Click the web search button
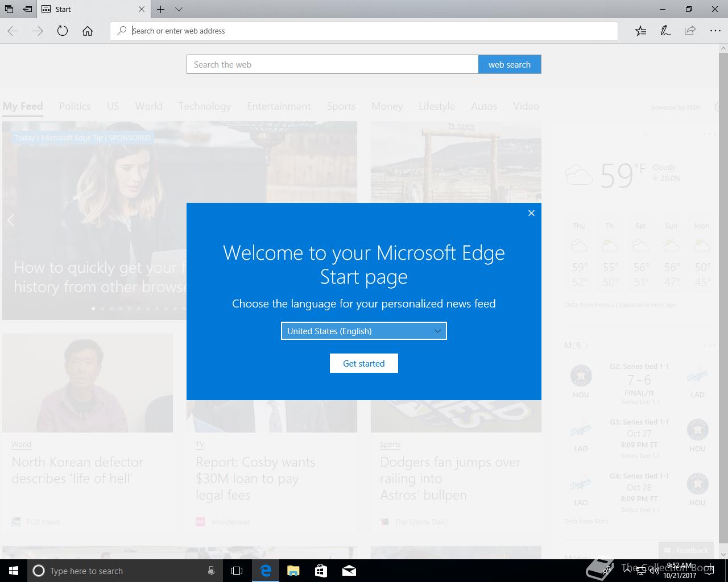 [x=510, y=64]
